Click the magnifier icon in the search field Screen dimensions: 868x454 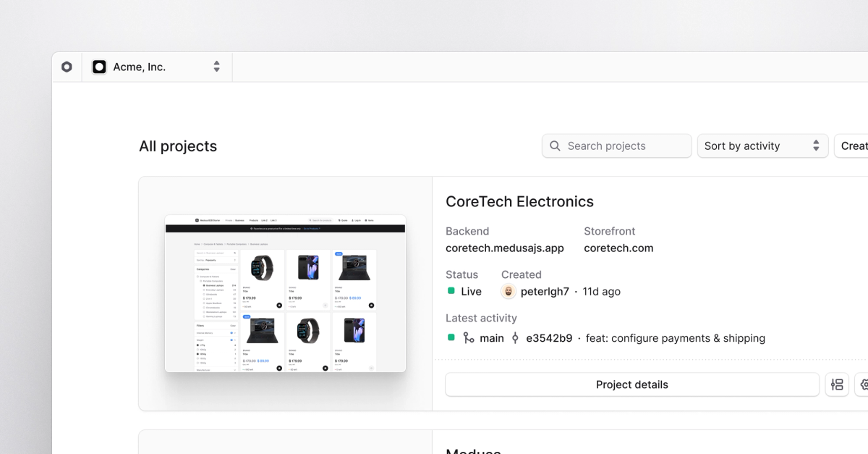click(555, 146)
